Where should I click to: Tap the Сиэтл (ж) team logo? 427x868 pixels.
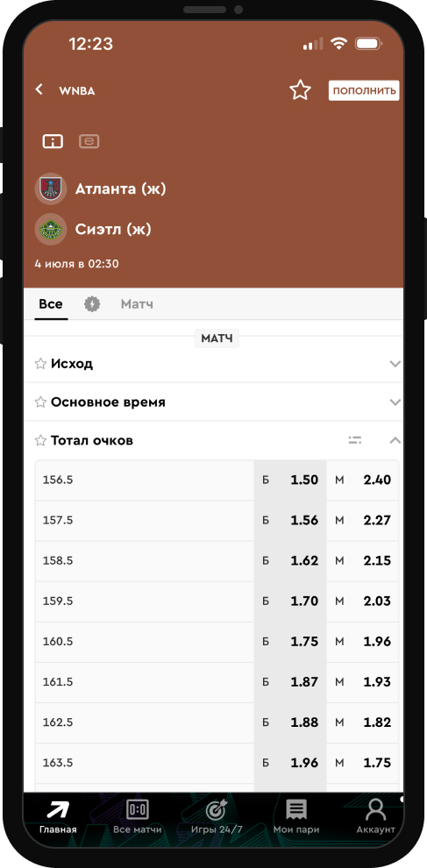(51, 229)
